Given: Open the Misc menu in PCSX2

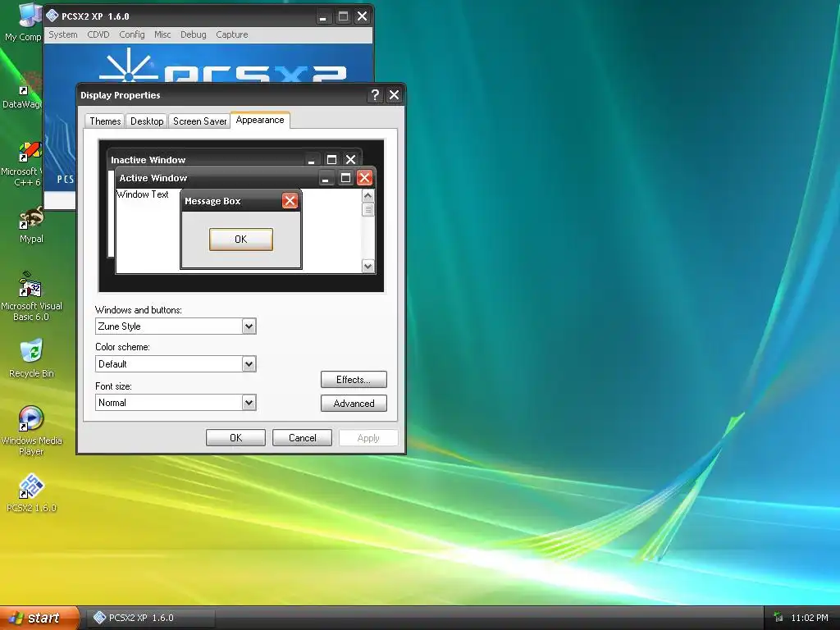Looking at the screenshot, I should tap(162, 34).
